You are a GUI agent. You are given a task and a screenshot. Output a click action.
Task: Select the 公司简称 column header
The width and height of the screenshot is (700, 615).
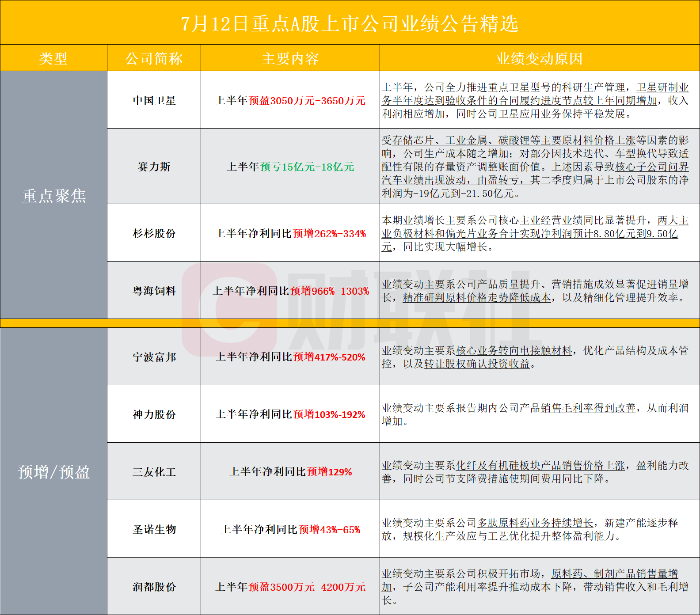coord(154,58)
